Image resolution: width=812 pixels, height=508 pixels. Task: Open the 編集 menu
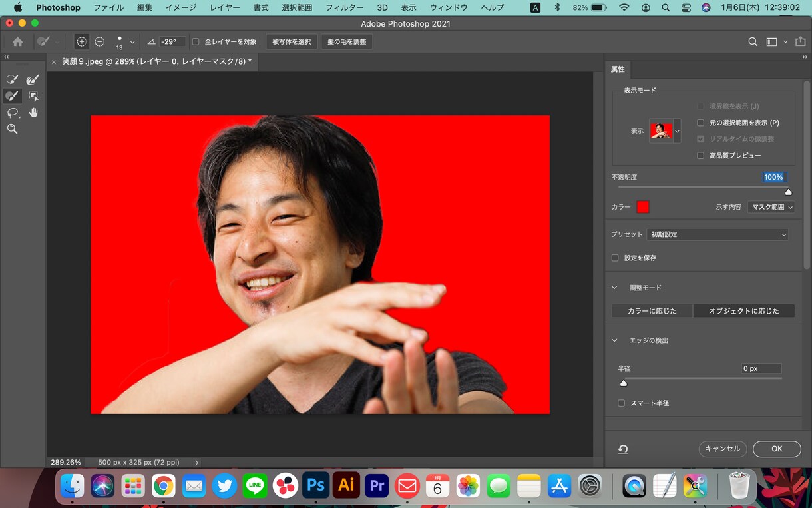(x=144, y=7)
